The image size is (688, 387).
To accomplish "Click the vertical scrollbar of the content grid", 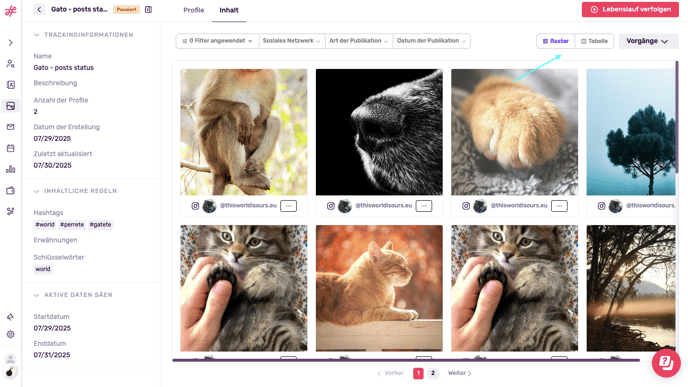I will (677, 118).
